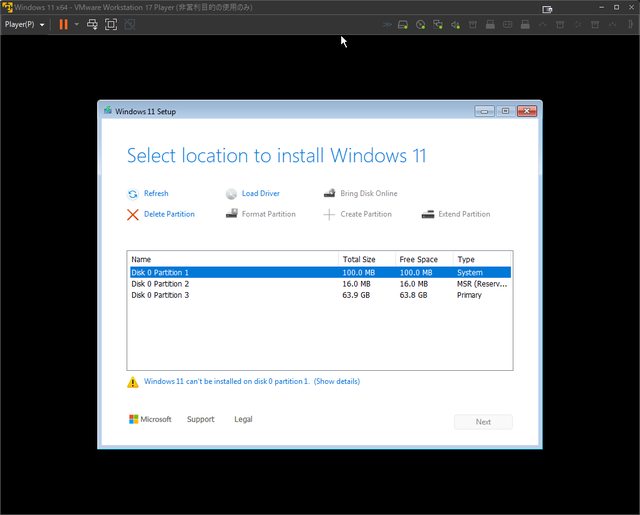
Task: Click the Refresh icon in setup
Action: [x=132, y=194]
